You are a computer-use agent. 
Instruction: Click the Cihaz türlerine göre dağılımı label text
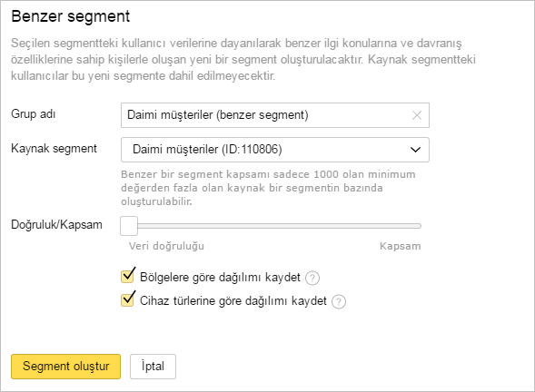point(233,300)
